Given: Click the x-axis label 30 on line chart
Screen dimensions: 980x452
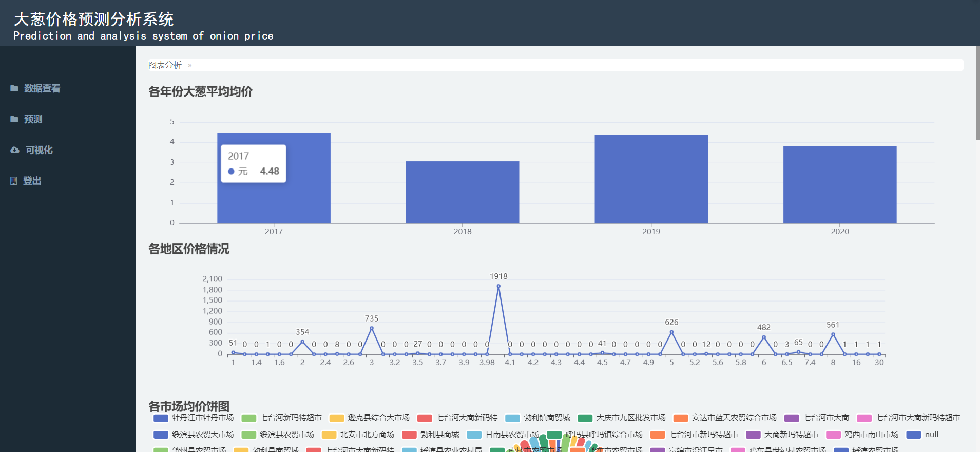Looking at the screenshot, I should (x=879, y=362).
